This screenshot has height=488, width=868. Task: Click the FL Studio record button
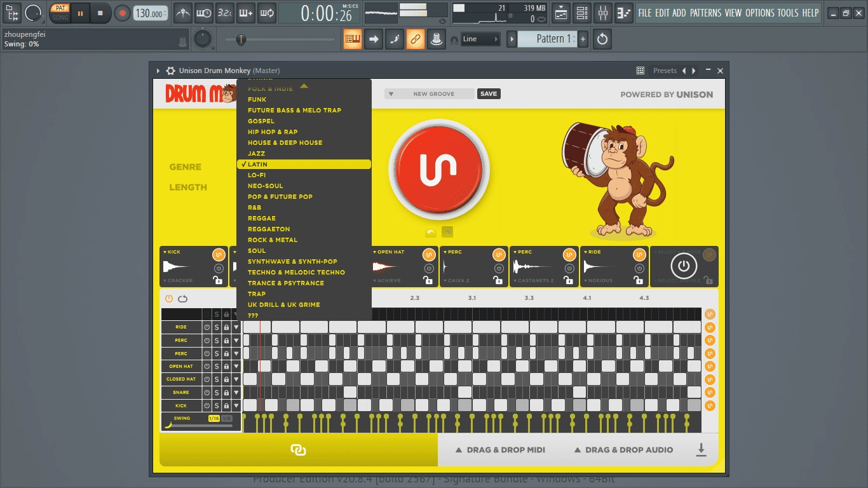[122, 13]
